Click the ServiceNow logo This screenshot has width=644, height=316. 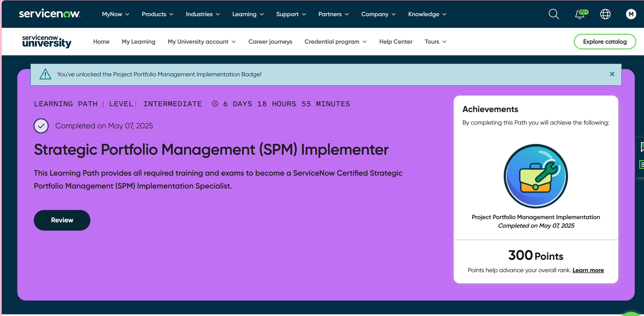[x=50, y=14]
